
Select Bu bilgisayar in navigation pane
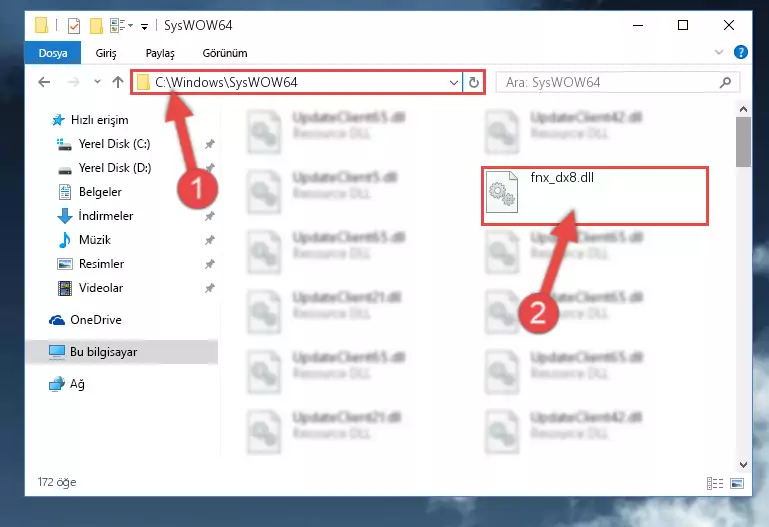click(122, 351)
